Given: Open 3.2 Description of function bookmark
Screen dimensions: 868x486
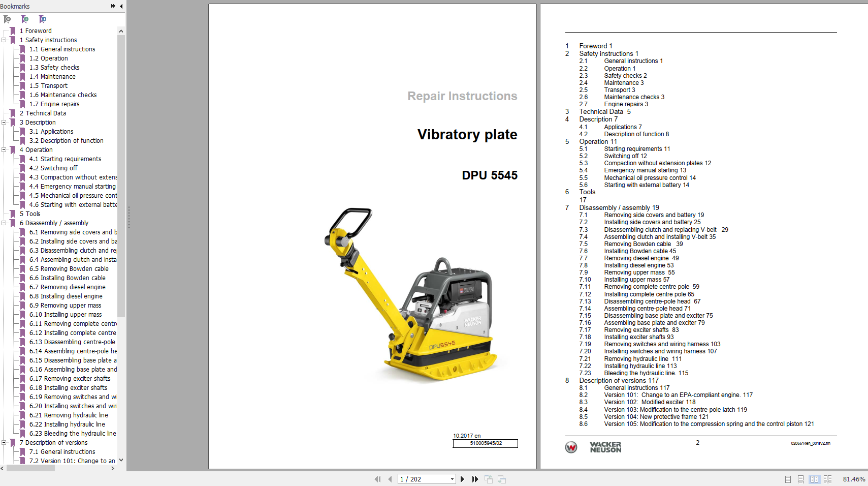Looking at the screenshot, I should click(66, 140).
